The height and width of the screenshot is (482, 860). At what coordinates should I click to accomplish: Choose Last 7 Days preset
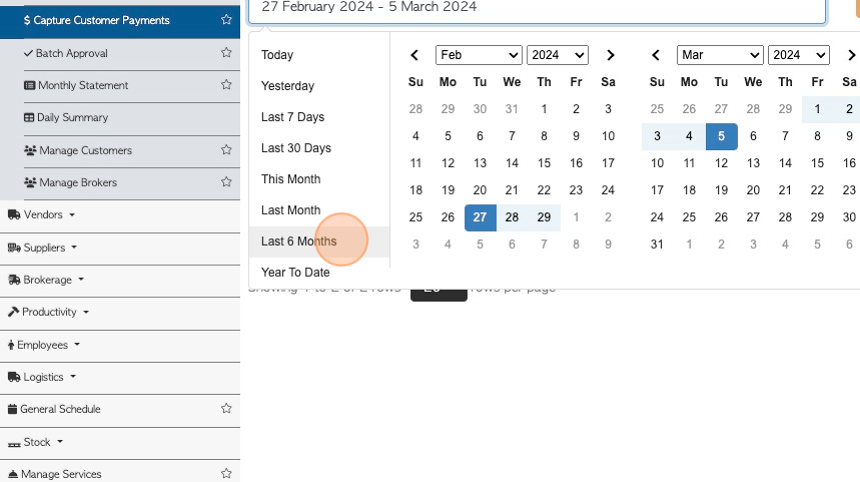[x=319, y=117]
